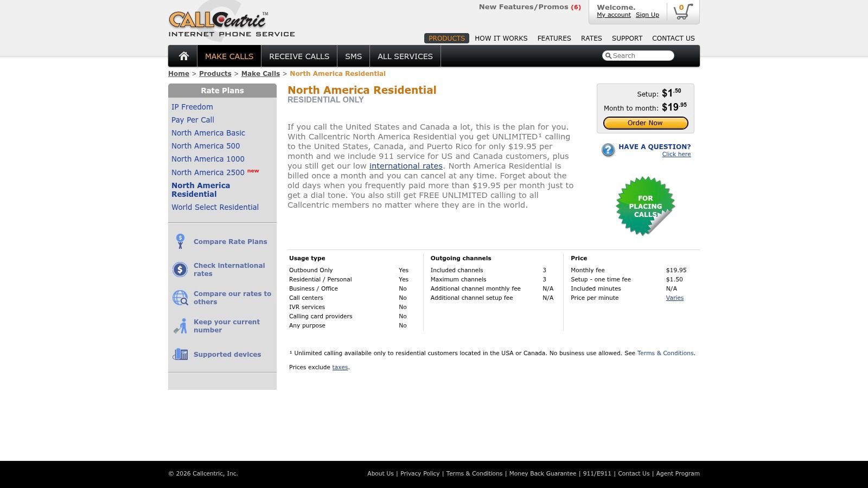Click the home icon in navigation bar
868x488 pixels.
[x=183, y=56]
